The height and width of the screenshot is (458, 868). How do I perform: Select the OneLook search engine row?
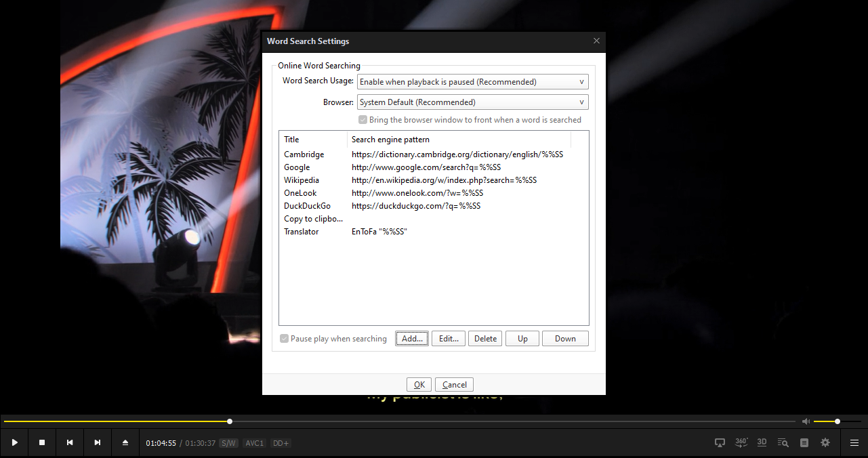point(434,193)
